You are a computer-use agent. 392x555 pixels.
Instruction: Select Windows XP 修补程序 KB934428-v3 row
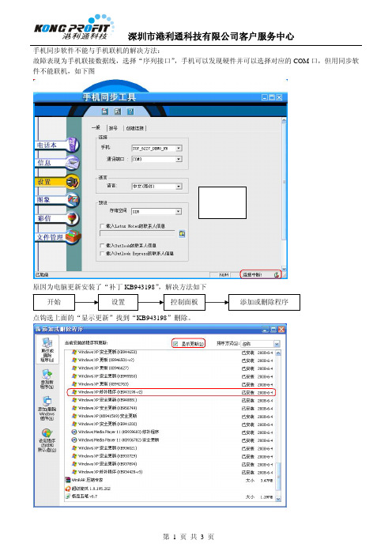click(x=172, y=472)
